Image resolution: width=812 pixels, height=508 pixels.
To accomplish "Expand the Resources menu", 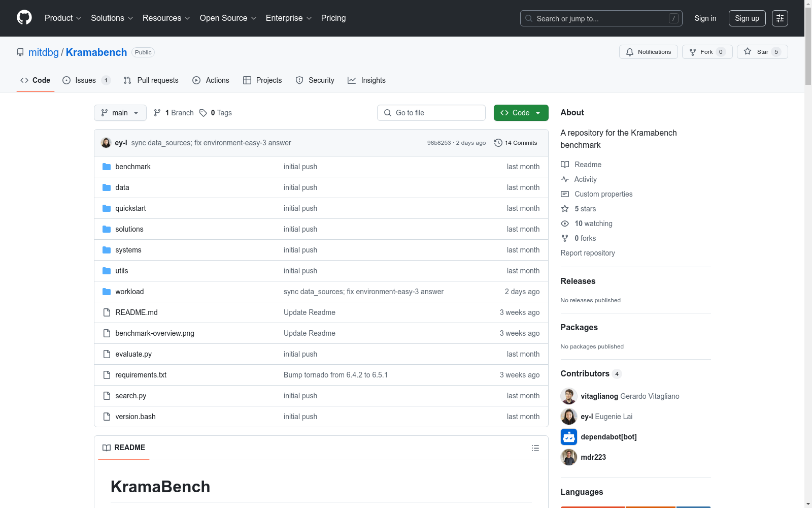I will [166, 18].
